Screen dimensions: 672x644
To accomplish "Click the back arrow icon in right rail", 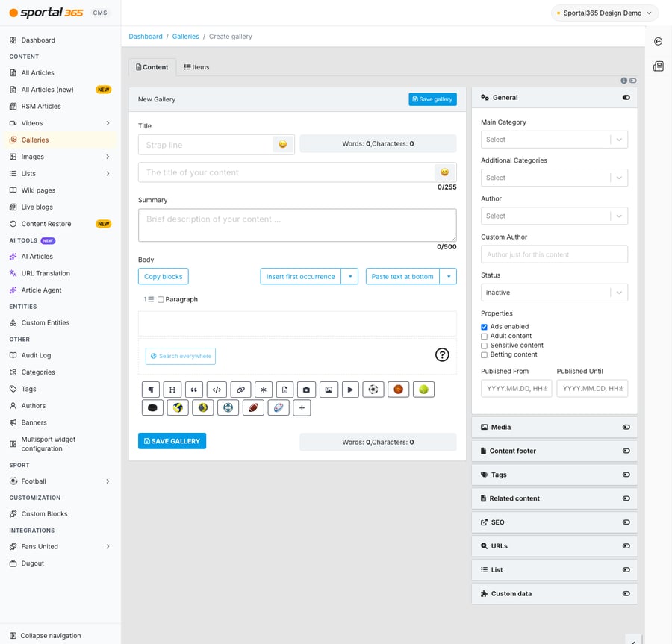I will (x=659, y=41).
